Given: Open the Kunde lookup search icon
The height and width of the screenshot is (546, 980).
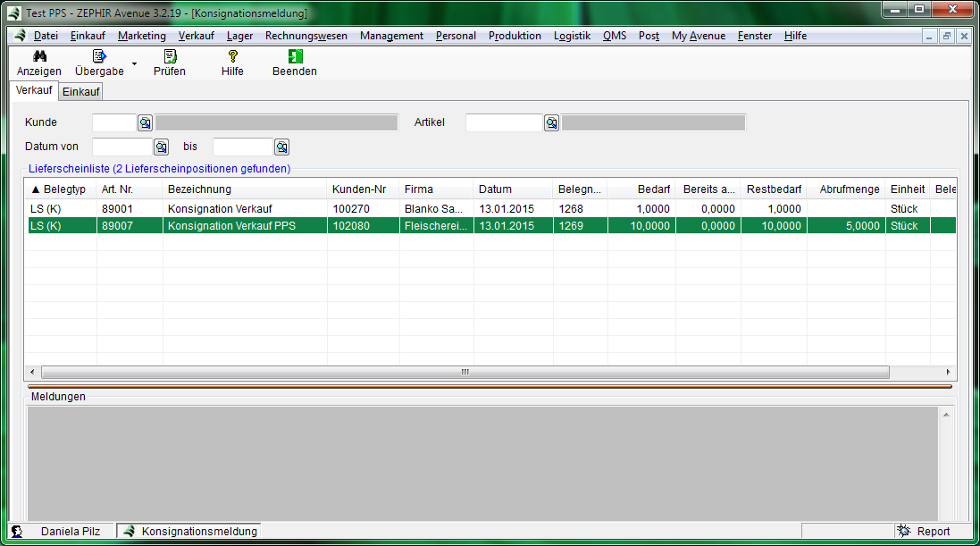Looking at the screenshot, I should [145, 123].
